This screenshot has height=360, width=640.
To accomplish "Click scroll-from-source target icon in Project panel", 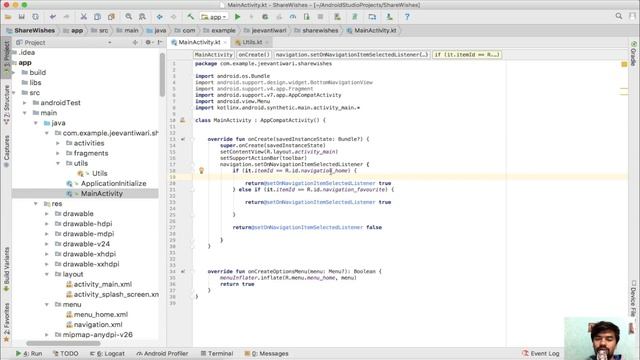I will pyautogui.click(x=135, y=42).
